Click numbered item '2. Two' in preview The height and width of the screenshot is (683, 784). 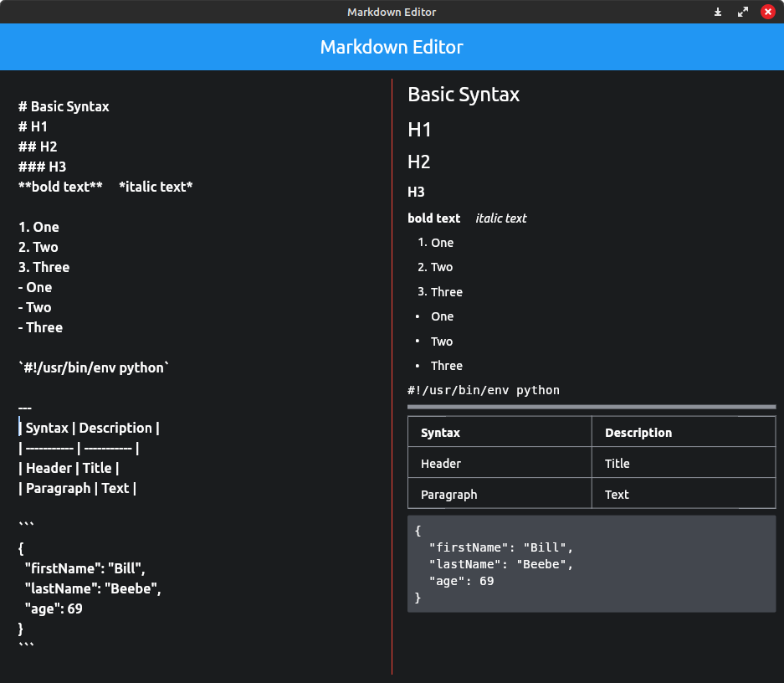click(435, 268)
